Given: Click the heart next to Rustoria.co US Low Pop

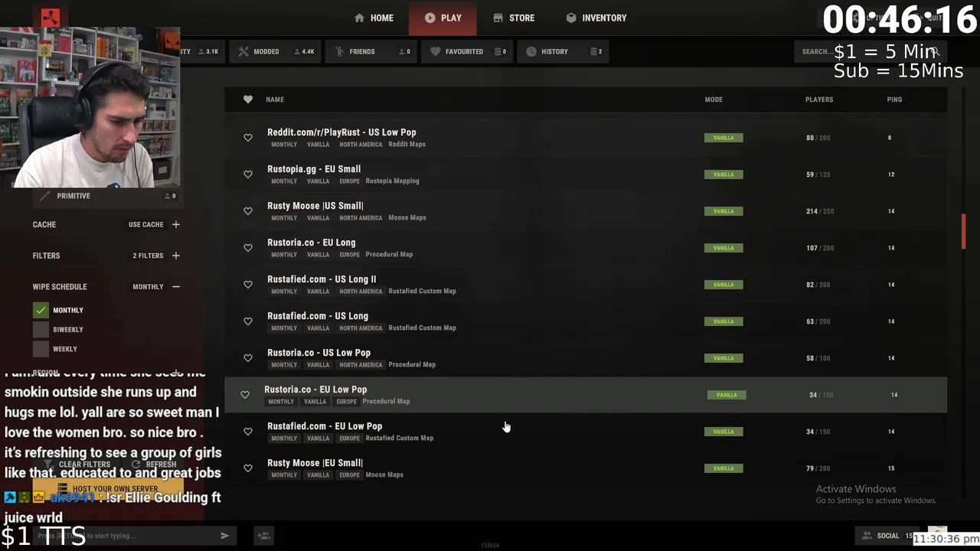Looking at the screenshot, I should pos(247,358).
